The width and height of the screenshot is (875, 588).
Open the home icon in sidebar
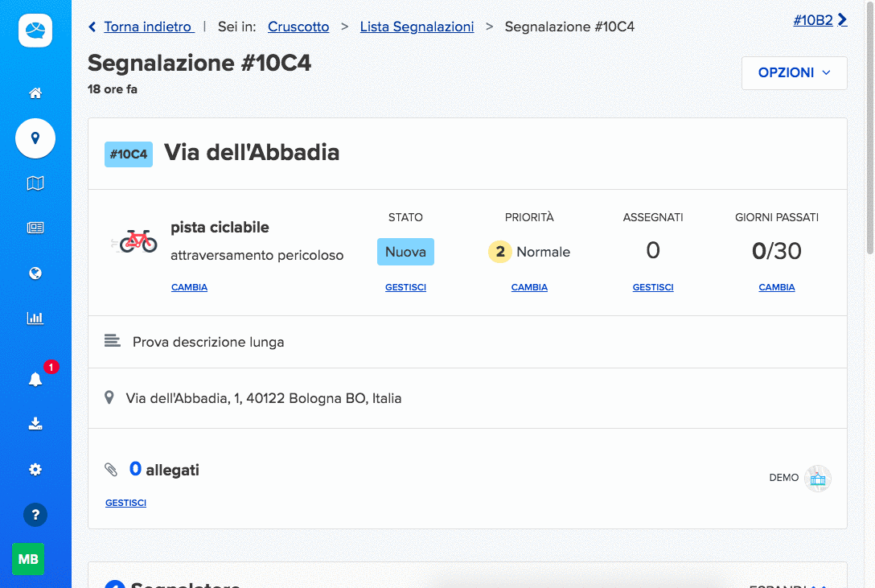pos(35,93)
